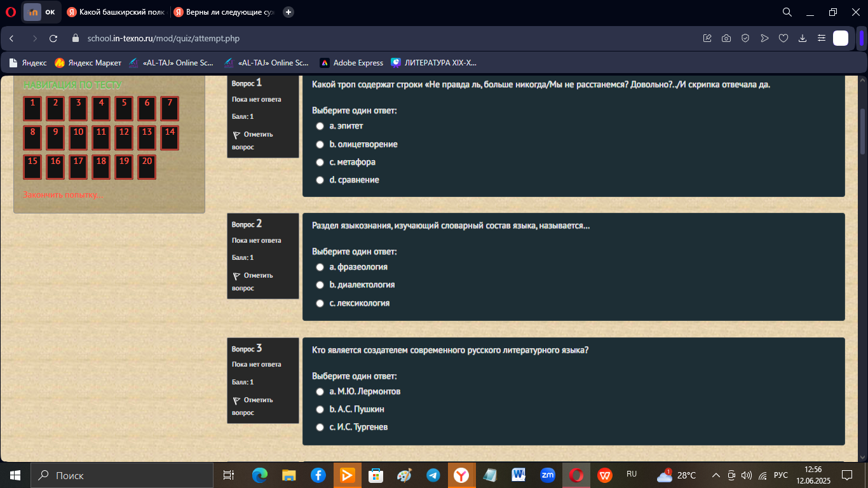
Task: Open the easy setup sliders icon in the toolbar
Action: tap(822, 39)
